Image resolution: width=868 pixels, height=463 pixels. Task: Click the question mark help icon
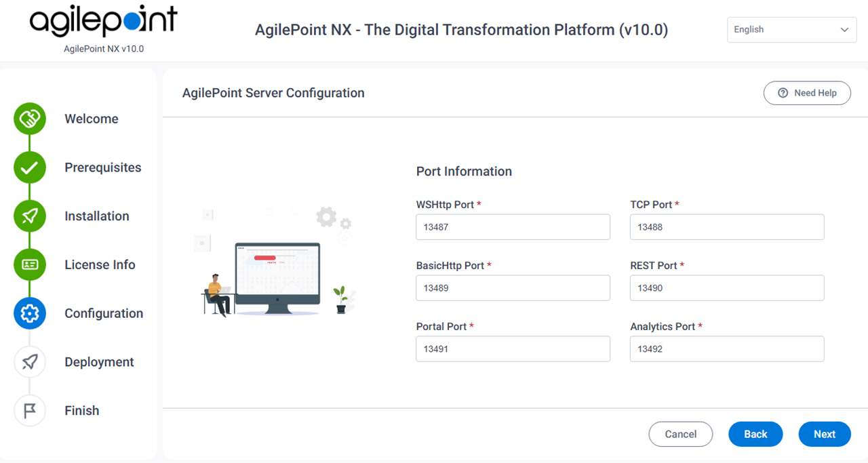click(783, 93)
